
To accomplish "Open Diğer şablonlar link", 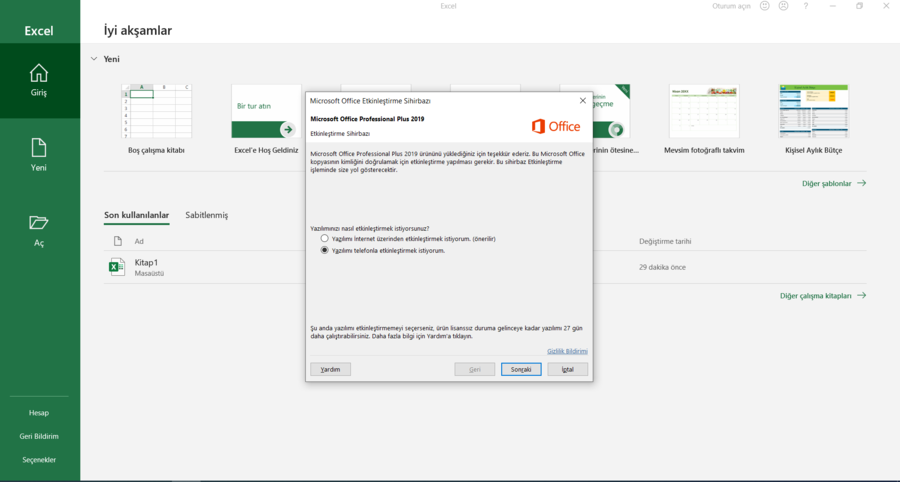I will (834, 184).
